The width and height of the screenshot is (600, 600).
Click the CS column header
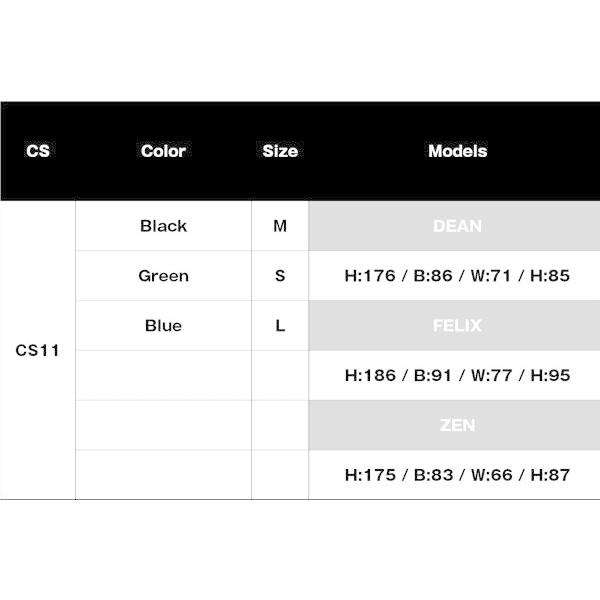click(x=38, y=151)
